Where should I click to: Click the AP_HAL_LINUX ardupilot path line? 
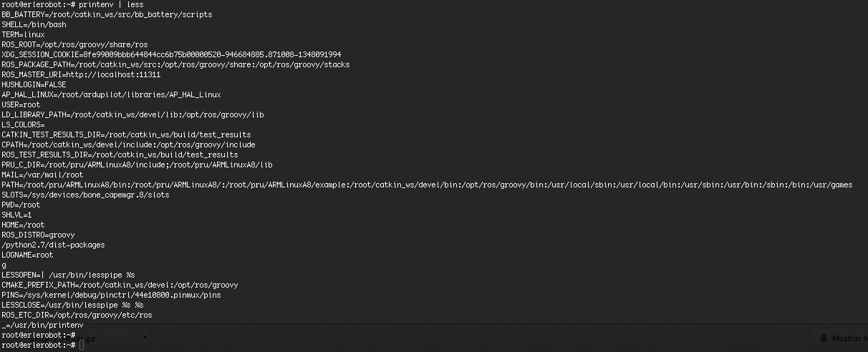(x=111, y=94)
